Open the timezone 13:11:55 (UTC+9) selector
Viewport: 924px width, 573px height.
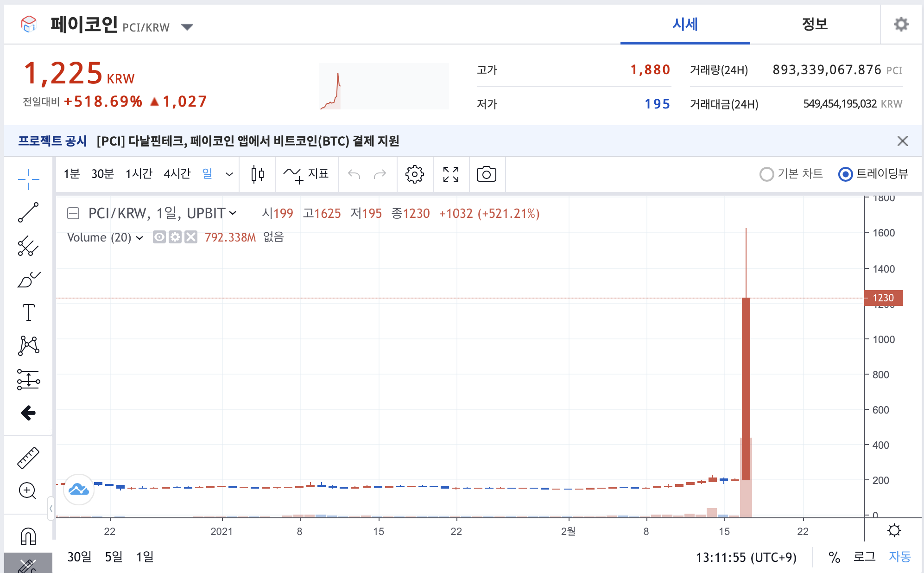746,557
